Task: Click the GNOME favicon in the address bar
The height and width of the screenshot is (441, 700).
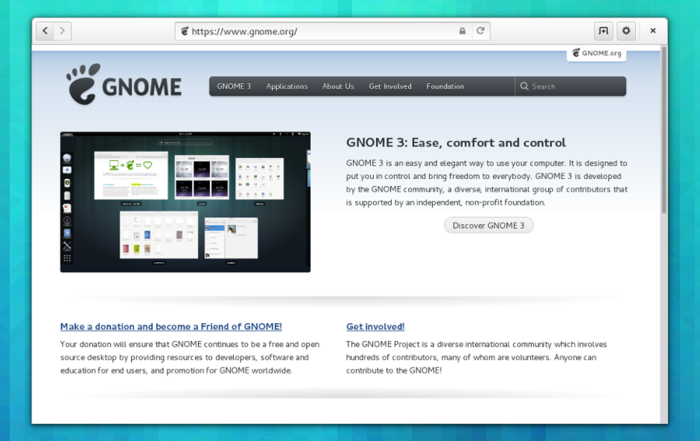Action: pos(184,31)
